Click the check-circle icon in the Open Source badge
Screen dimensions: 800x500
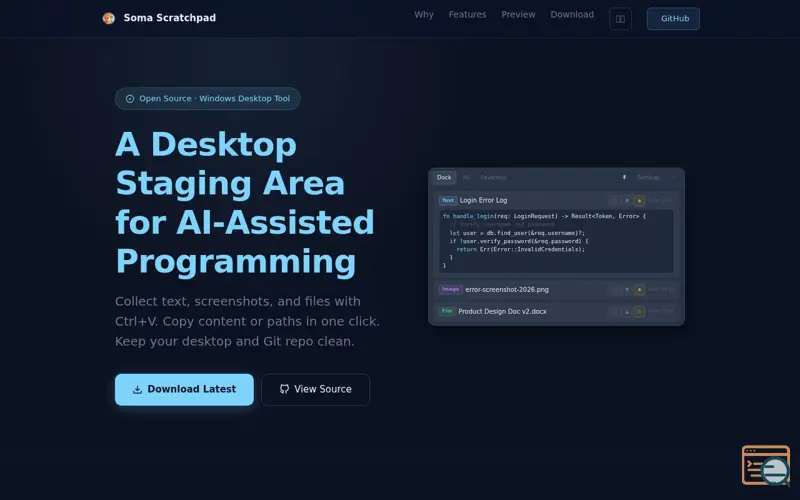[x=130, y=99]
